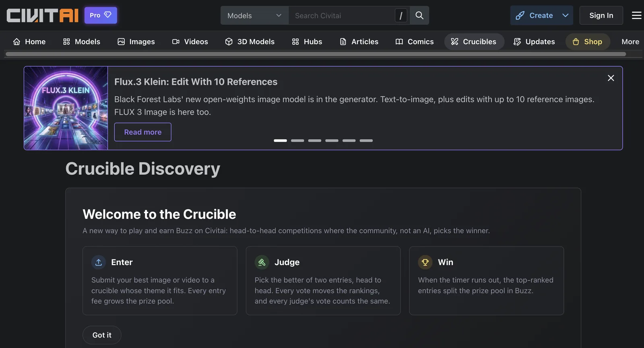Click the Civitai logo
The height and width of the screenshot is (348, 644).
pyautogui.click(x=42, y=15)
